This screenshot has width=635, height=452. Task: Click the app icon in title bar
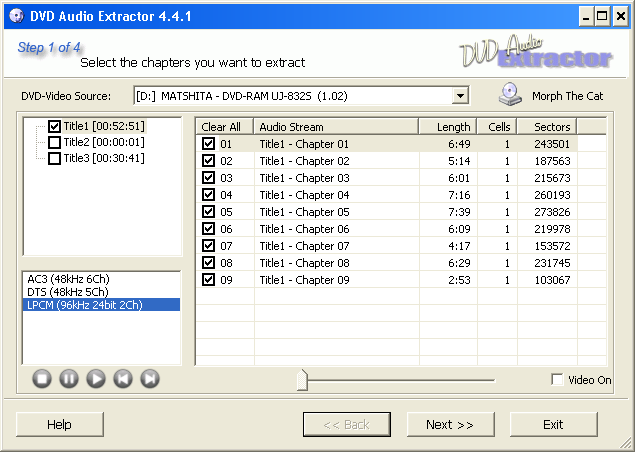point(16,16)
